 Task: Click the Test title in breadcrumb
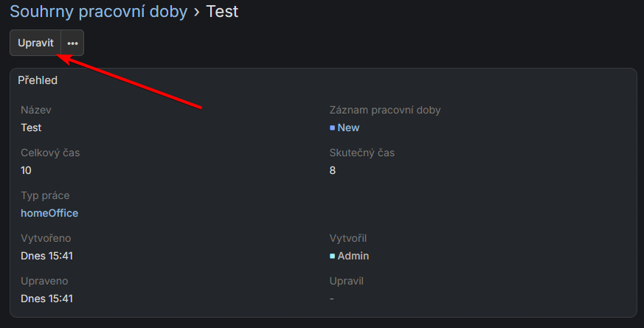tap(222, 12)
